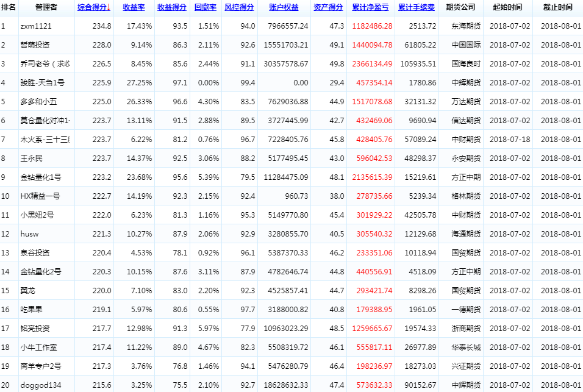Screen dimensions: 583x392
Task: Click net profit value 2135615.39
Action: (372, 177)
